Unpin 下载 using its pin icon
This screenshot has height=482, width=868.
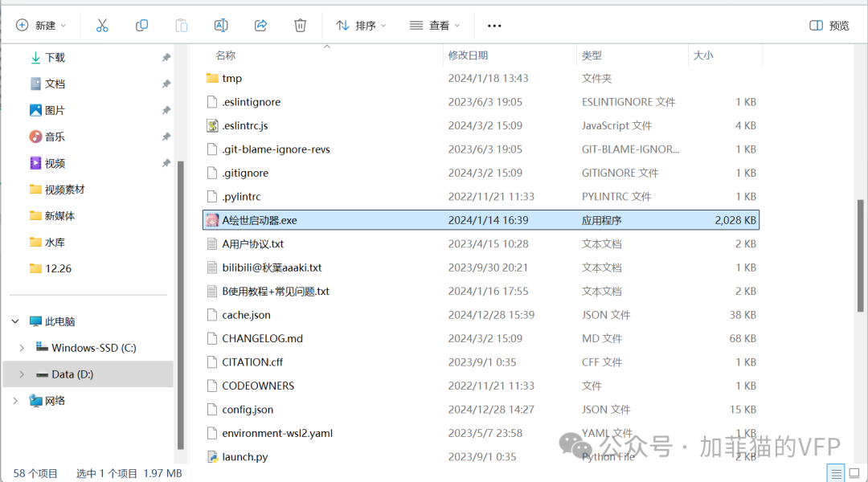click(x=166, y=58)
